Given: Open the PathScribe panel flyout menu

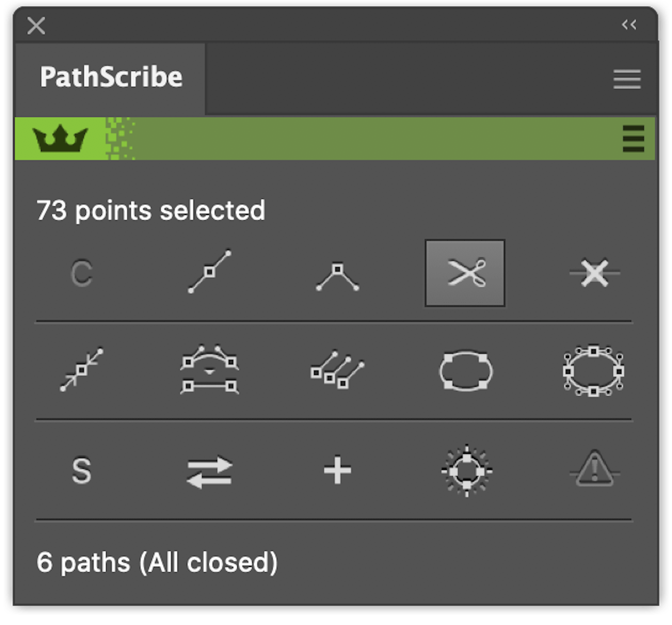Looking at the screenshot, I should click(627, 79).
